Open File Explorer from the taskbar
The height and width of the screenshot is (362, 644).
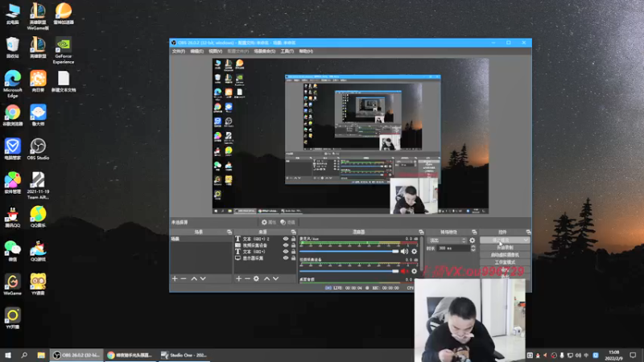point(41,355)
